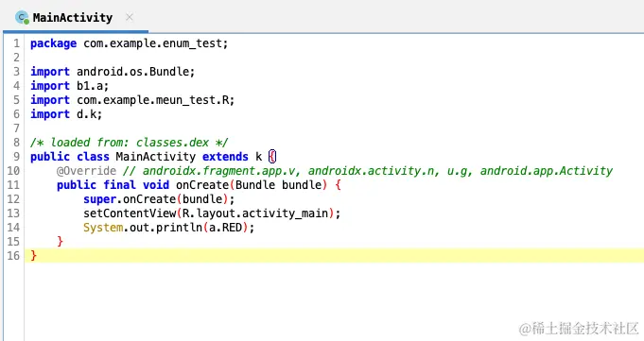Click android.app.Activity in the comment

pyautogui.click(x=547, y=171)
